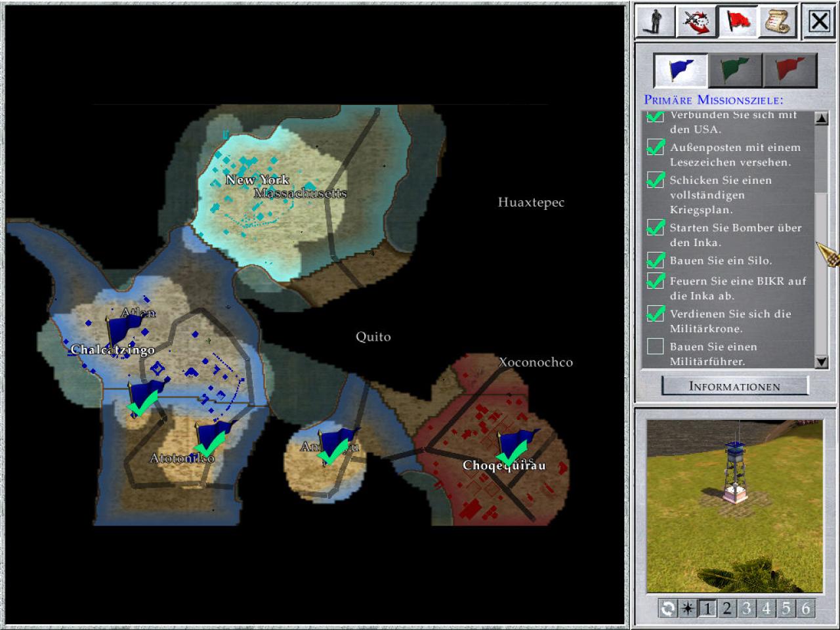Viewport: 840px width, 630px height.
Task: Toggle checkbox for vollständigen Kriegsplan
Action: tap(655, 180)
